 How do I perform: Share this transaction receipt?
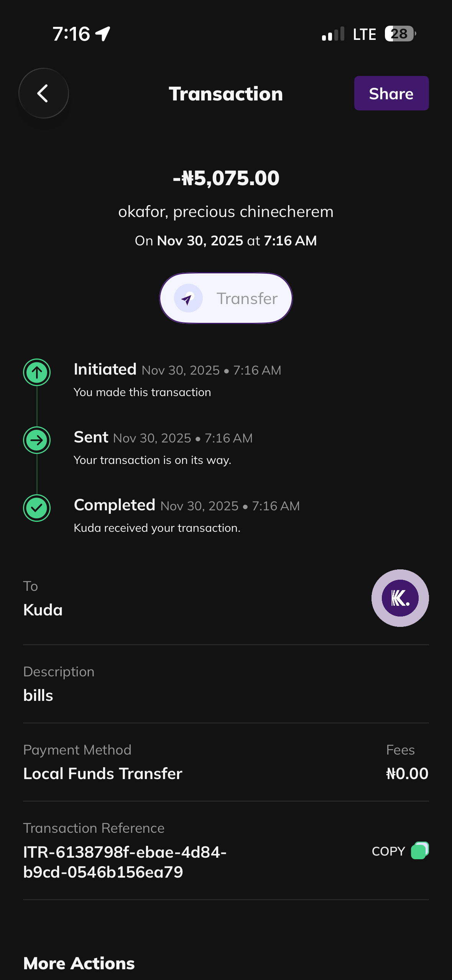click(391, 93)
